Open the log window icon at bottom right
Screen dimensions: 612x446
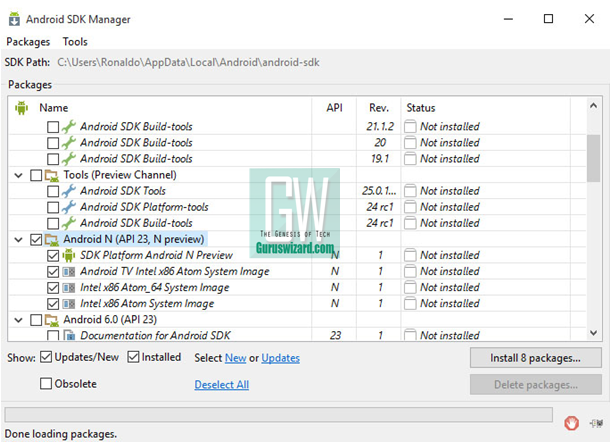click(597, 423)
